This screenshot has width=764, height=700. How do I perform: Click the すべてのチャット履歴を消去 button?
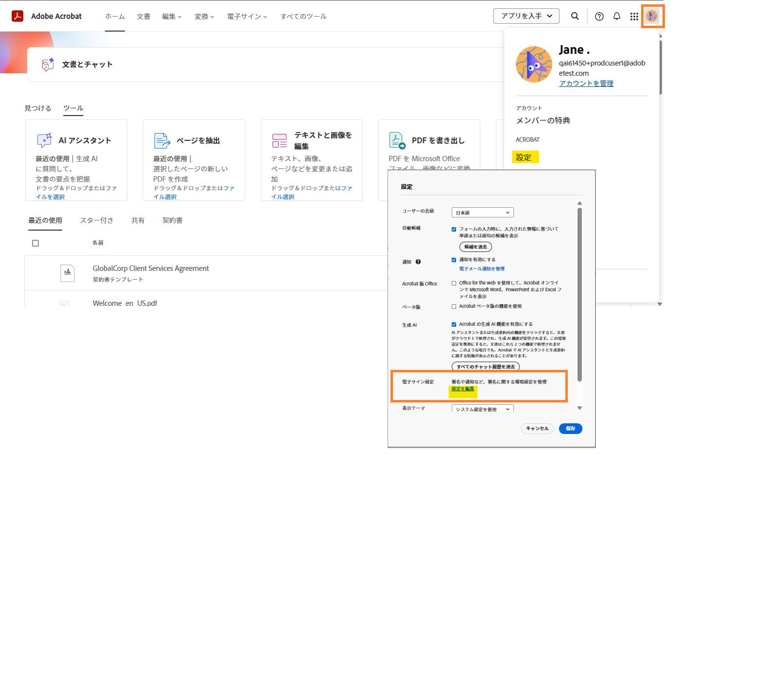[x=486, y=367]
